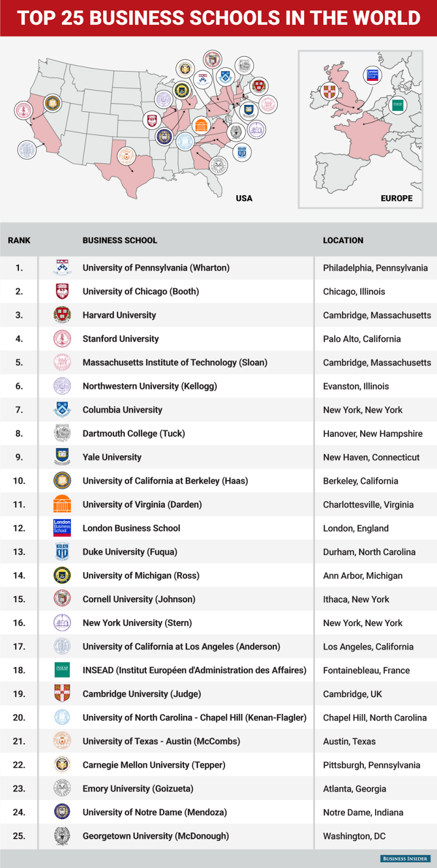Click University of Pennsylvania (Wharton) text
437x868 pixels.
pos(156,267)
